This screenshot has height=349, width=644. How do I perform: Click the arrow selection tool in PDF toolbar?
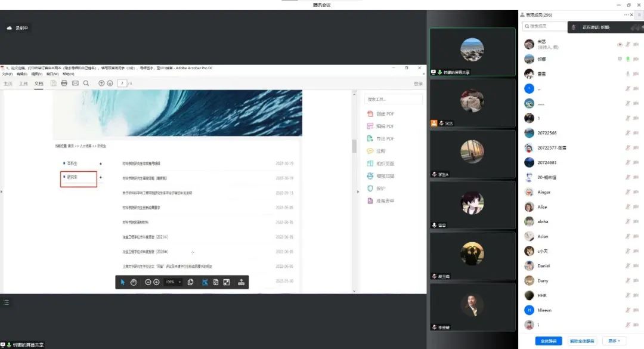point(123,282)
